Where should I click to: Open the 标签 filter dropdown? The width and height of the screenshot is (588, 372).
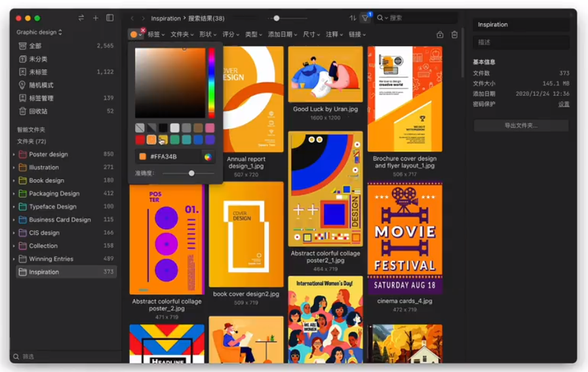click(x=156, y=35)
